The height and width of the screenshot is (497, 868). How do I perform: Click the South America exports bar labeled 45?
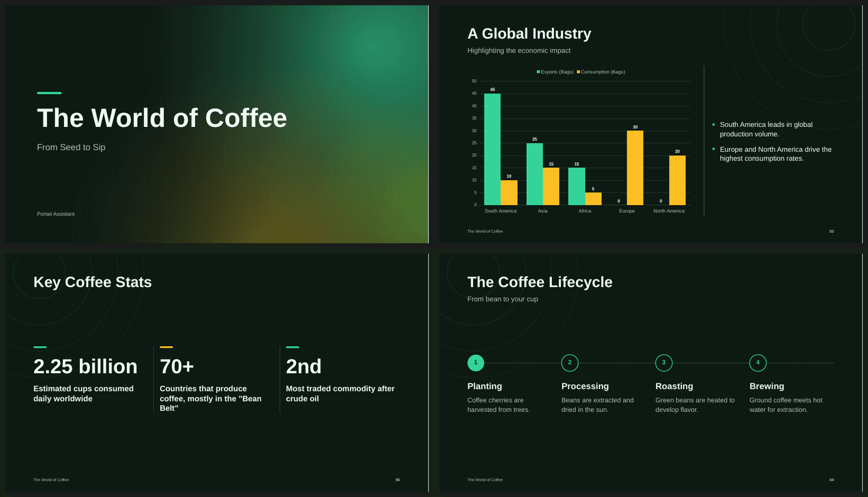coord(492,149)
